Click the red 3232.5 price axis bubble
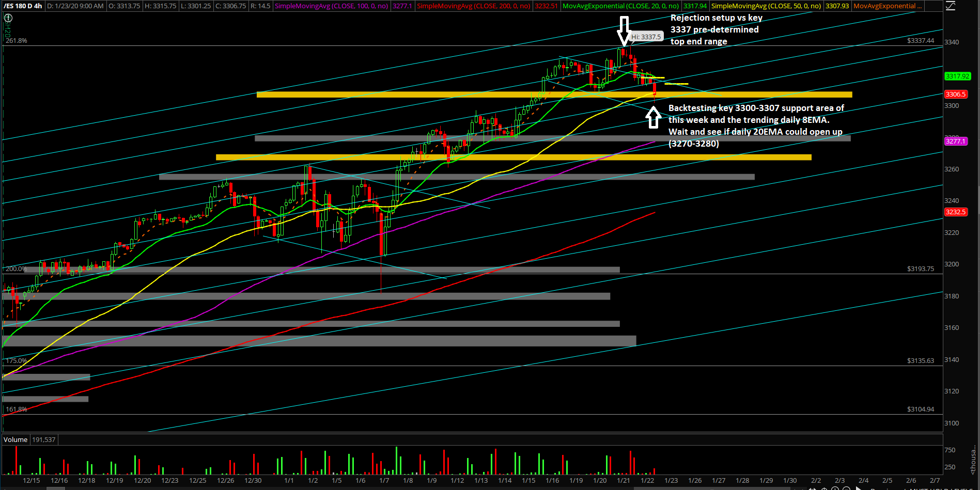 click(x=955, y=212)
